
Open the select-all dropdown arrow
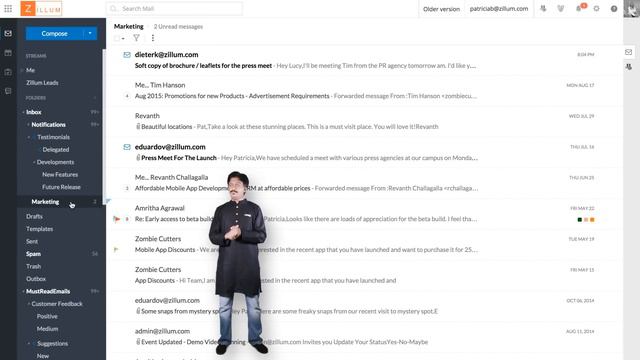(x=123, y=39)
